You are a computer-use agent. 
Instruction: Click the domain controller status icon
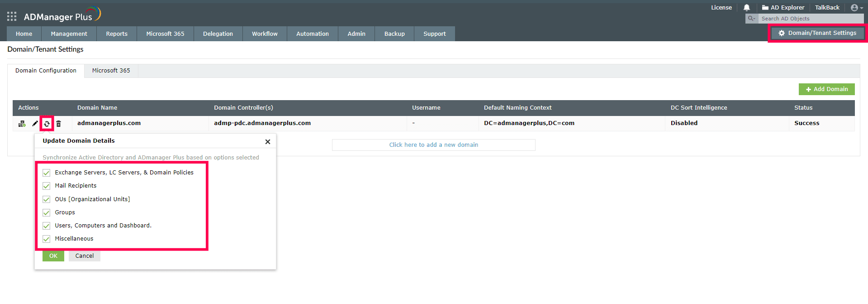[22, 124]
